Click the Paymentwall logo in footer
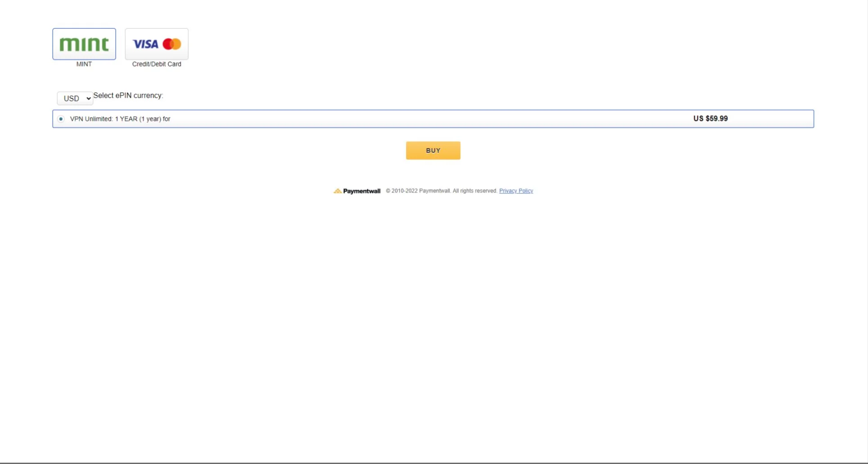This screenshot has height=464, width=868. pyautogui.click(x=357, y=191)
